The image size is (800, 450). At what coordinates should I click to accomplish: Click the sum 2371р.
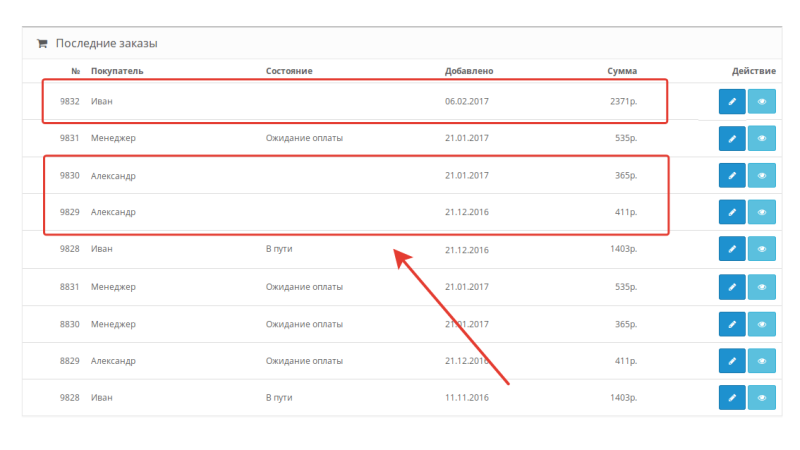[x=623, y=101]
